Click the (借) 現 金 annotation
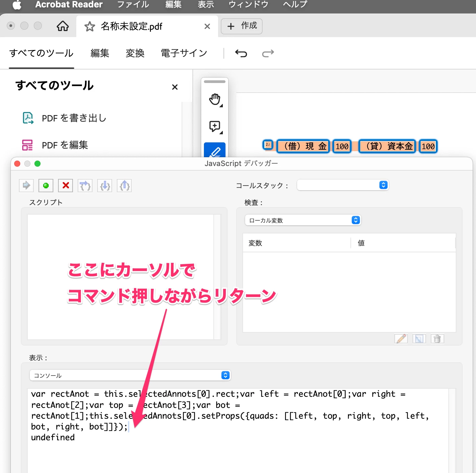Screen dimensions: 476x473 click(303, 146)
